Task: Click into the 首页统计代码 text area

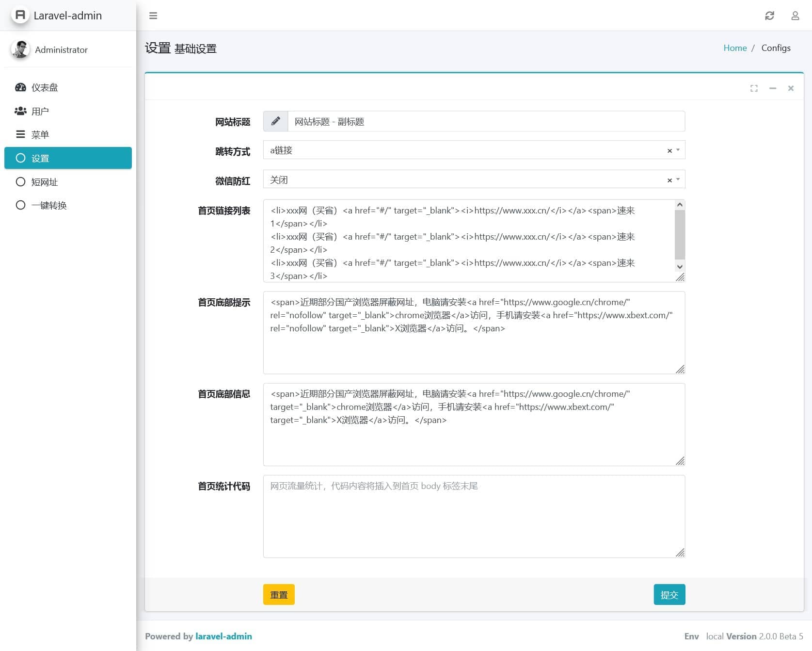Action: point(473,516)
